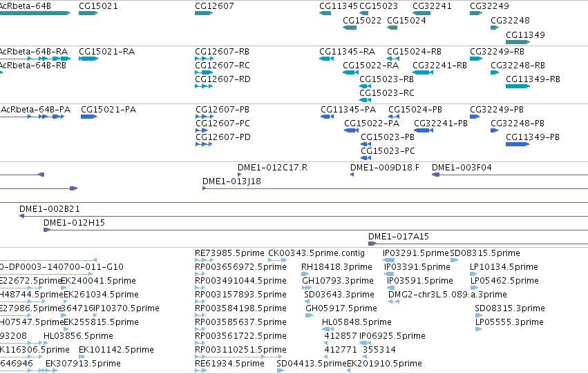Screen dimensions: 588x374
Task: Select the CK00343.5prime.contig EST label
Action: tap(316, 253)
